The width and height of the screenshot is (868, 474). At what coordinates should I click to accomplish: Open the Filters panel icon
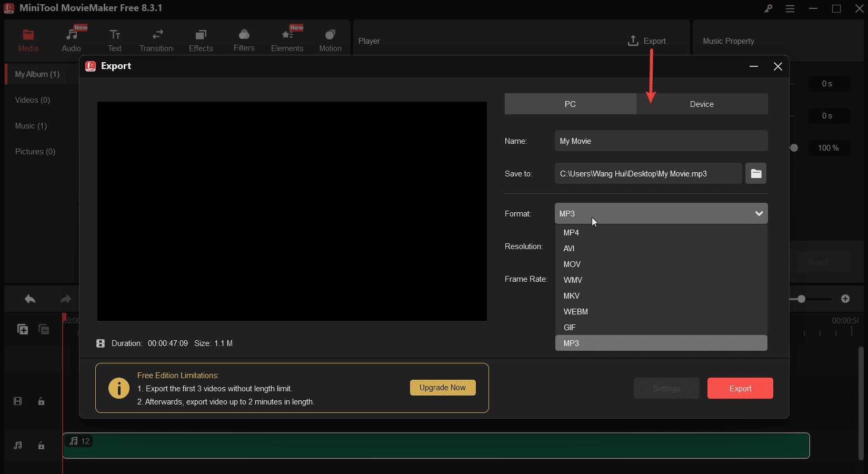pos(244,35)
